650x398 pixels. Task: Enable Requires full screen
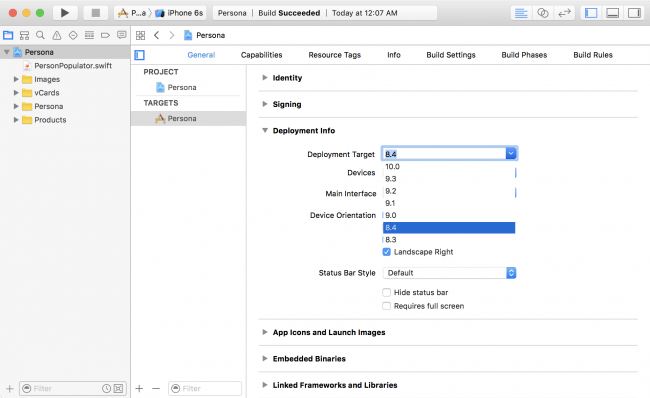click(387, 306)
